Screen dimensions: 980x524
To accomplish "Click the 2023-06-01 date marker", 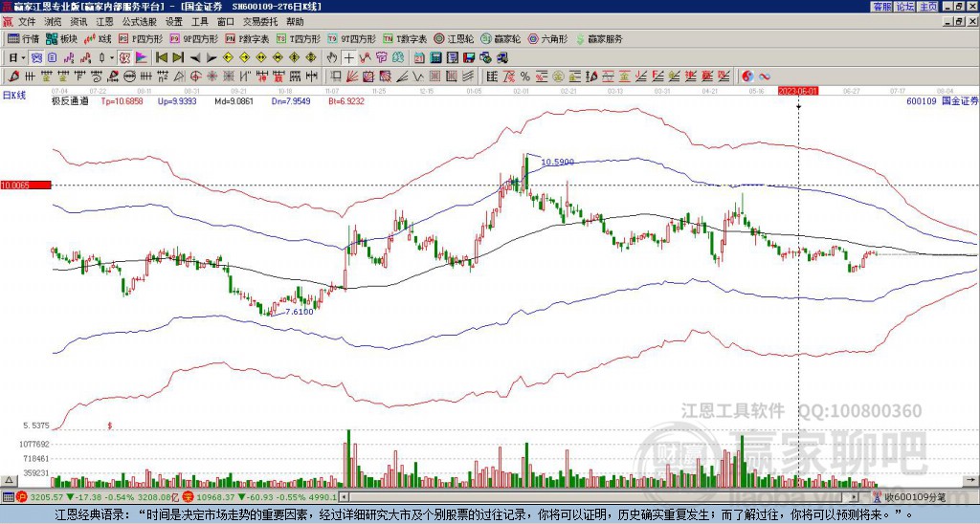I will coord(798,91).
